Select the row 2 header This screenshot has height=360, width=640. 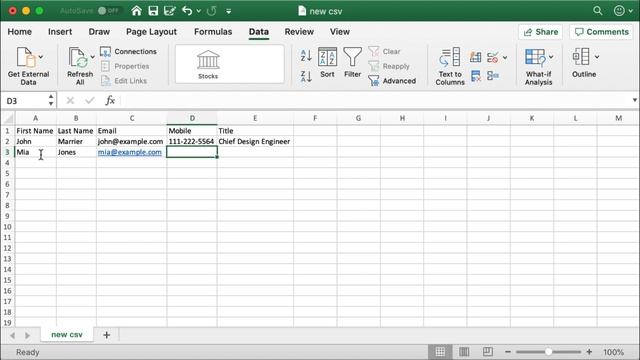7,141
